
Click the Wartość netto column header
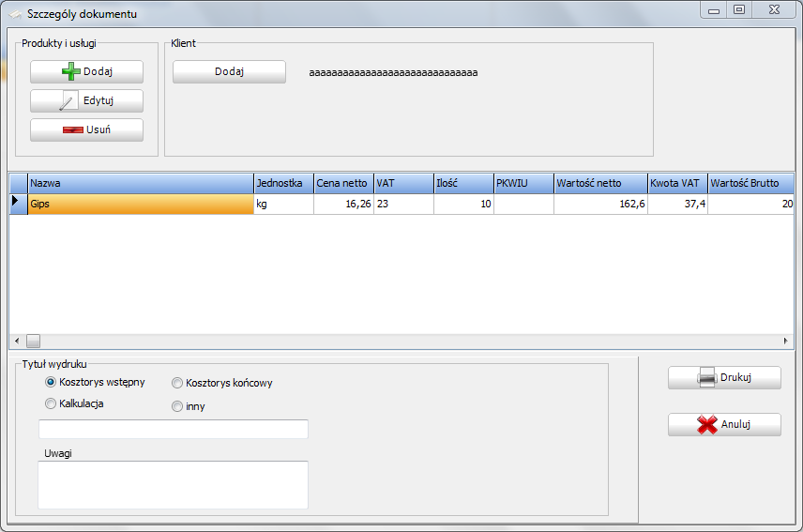[x=600, y=183]
